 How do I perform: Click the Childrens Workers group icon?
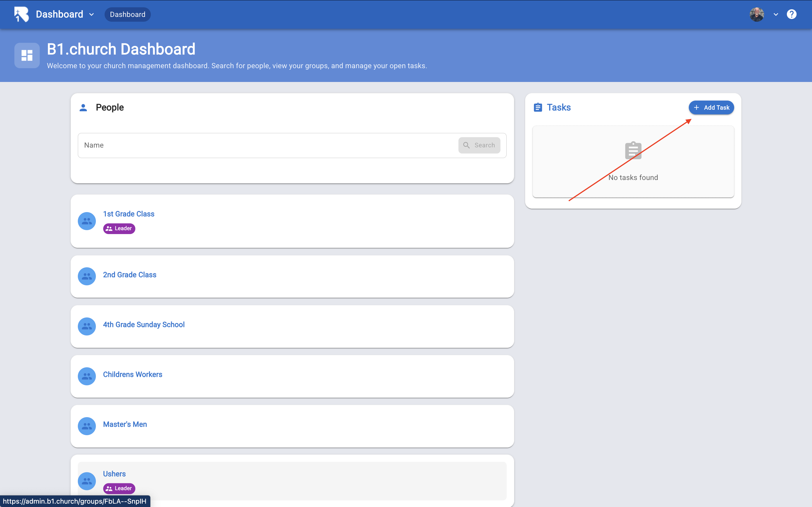pos(87,376)
